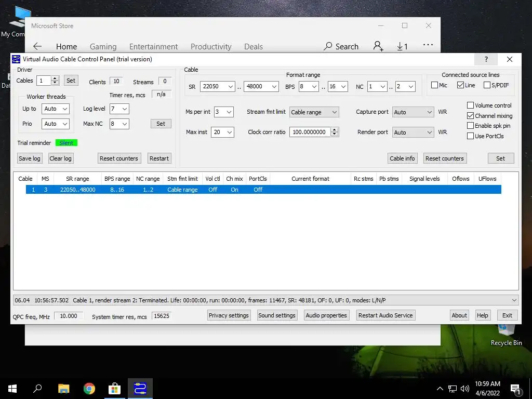532x399 pixels.
Task: Open Microsoft Store downloads indicator
Action: click(403, 46)
